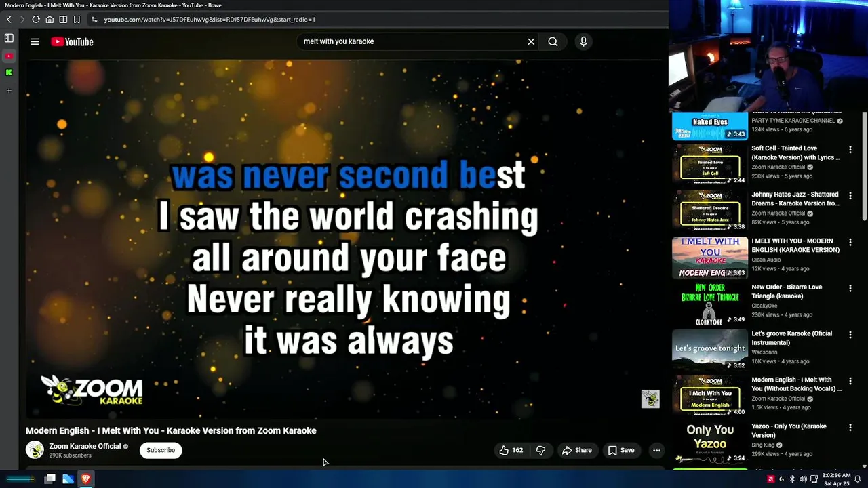
Task: Like the video with thumbs up
Action: pyautogui.click(x=511, y=450)
